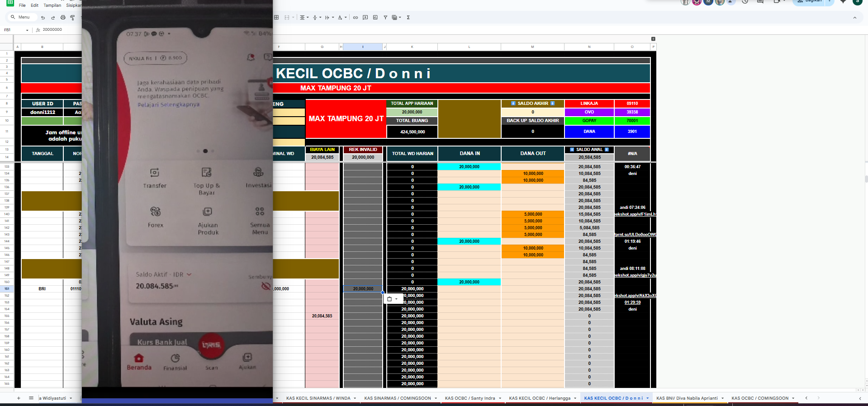Viewport: 868px width, 406px height.
Task: Click the vertical scrollbar on the right edge
Action: pyautogui.click(x=866, y=179)
